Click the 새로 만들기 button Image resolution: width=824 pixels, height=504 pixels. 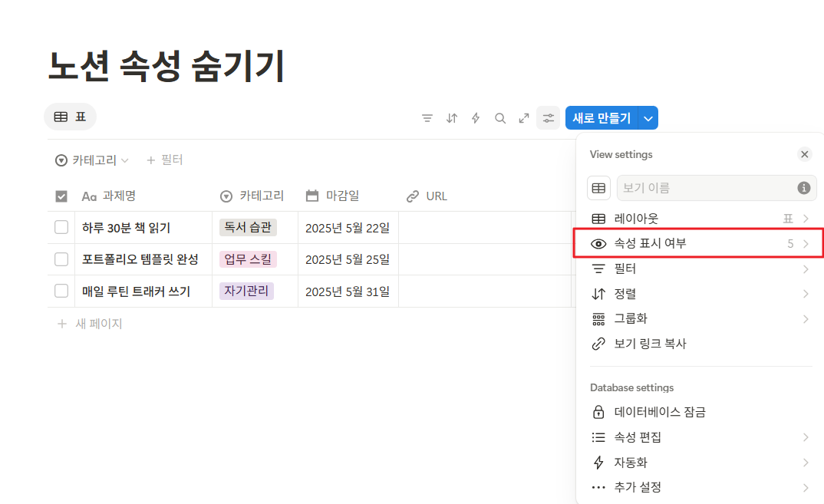point(607,117)
